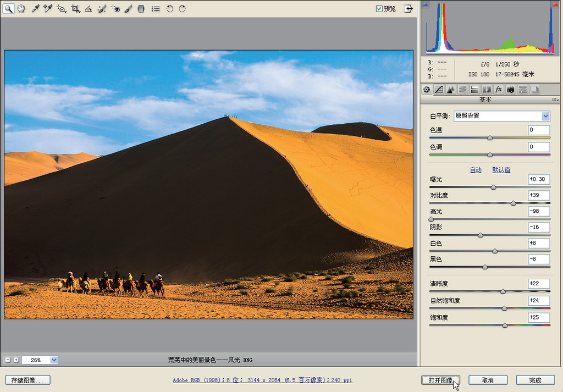The height and width of the screenshot is (392, 563).
Task: Select the Zoom tool
Action: 8,9
